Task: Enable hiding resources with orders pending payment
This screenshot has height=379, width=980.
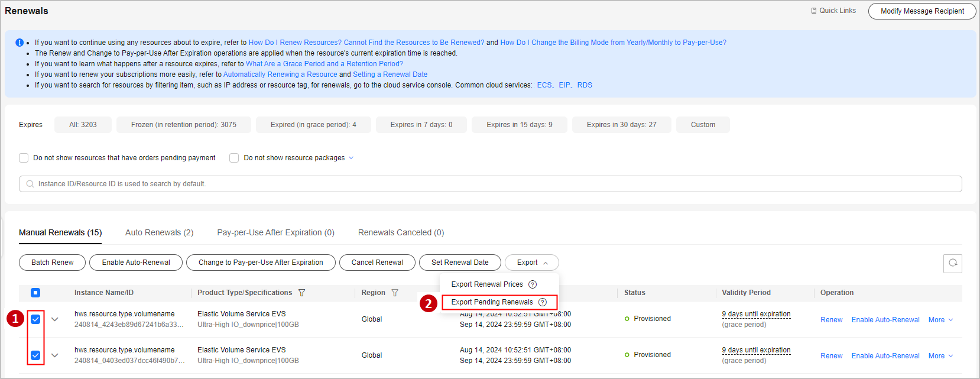Action: tap(24, 158)
